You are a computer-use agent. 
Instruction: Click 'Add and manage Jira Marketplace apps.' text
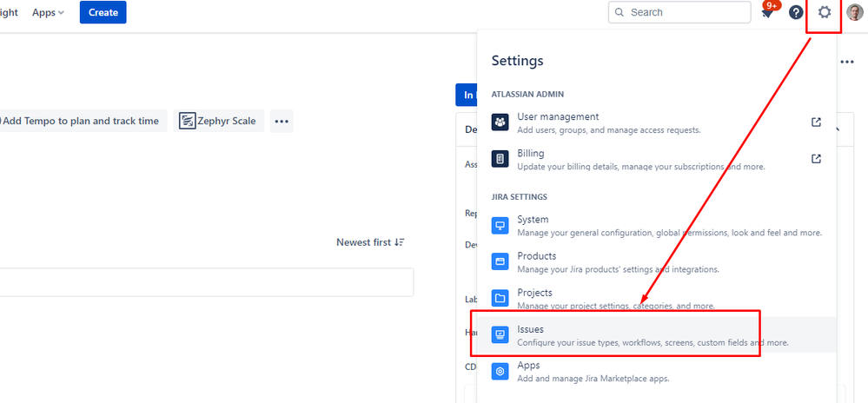pyautogui.click(x=593, y=379)
